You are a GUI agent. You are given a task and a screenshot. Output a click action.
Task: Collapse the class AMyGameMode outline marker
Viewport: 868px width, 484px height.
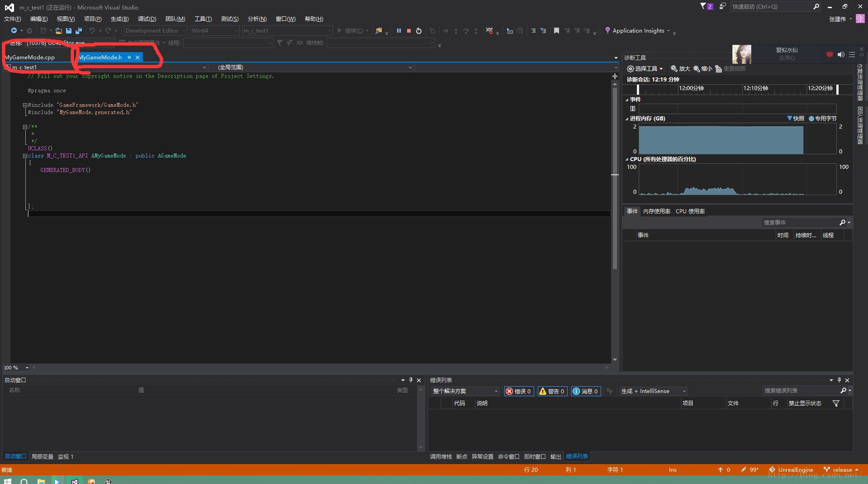pos(25,156)
